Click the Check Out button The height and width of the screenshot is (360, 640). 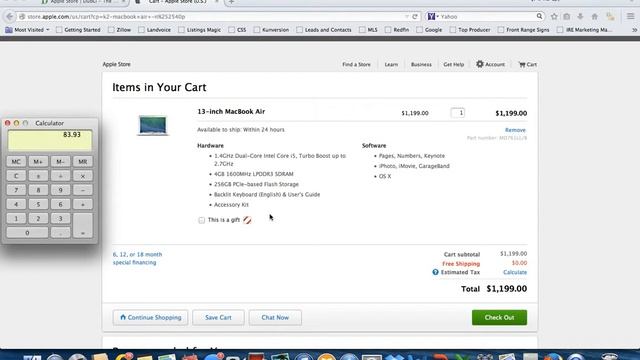(499, 318)
